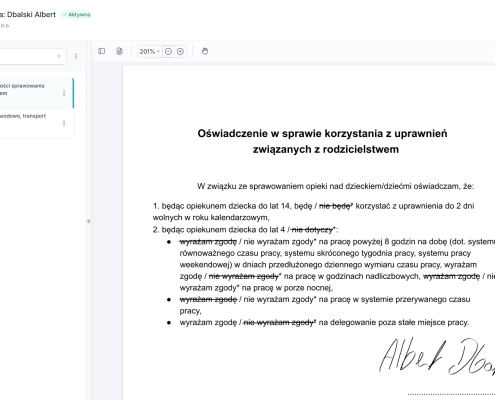
Task: Open three-dot menu of 'transport' document item
Action: (x=64, y=123)
